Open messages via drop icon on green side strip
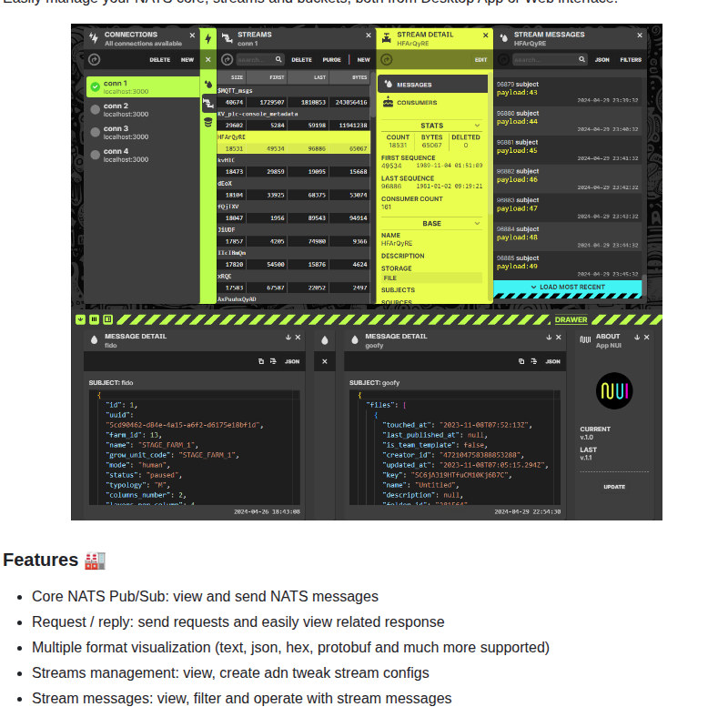The height and width of the screenshot is (717, 728). 208,84
